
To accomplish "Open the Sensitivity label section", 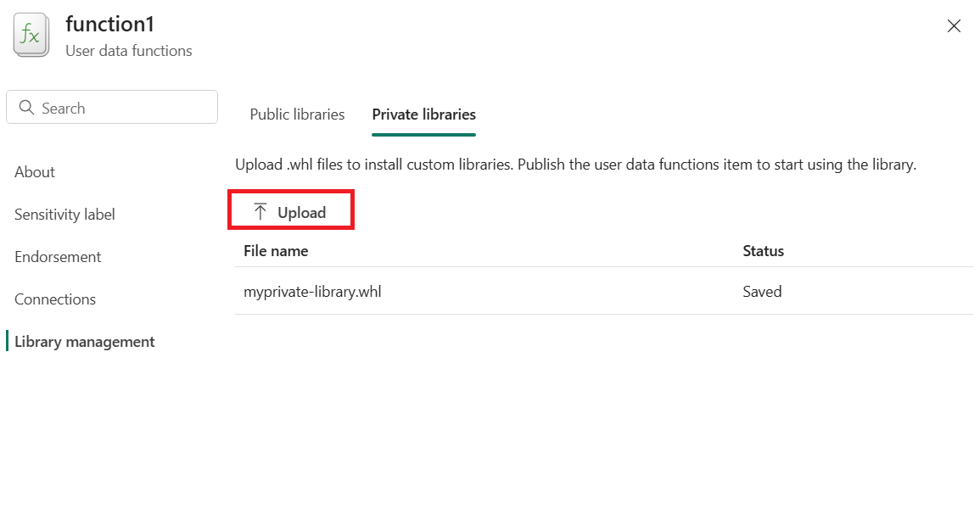I will tap(65, 215).
